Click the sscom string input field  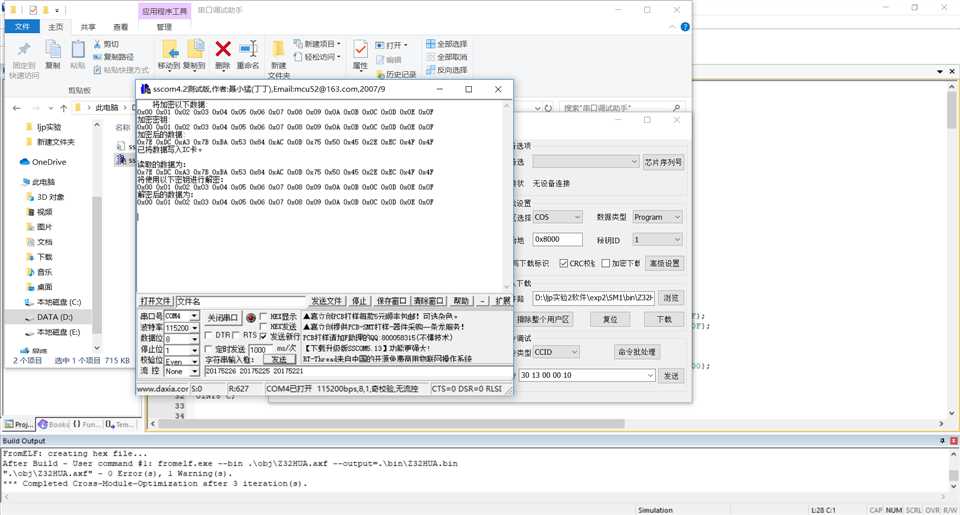click(x=358, y=372)
